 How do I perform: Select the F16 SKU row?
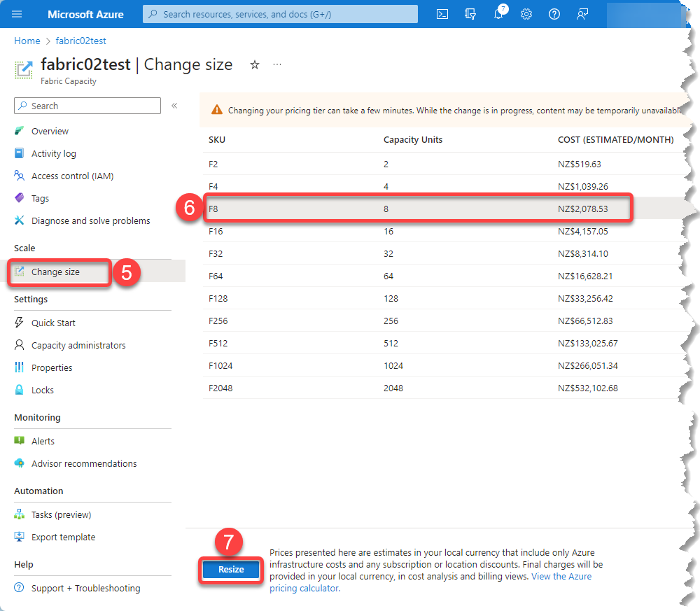pos(443,231)
